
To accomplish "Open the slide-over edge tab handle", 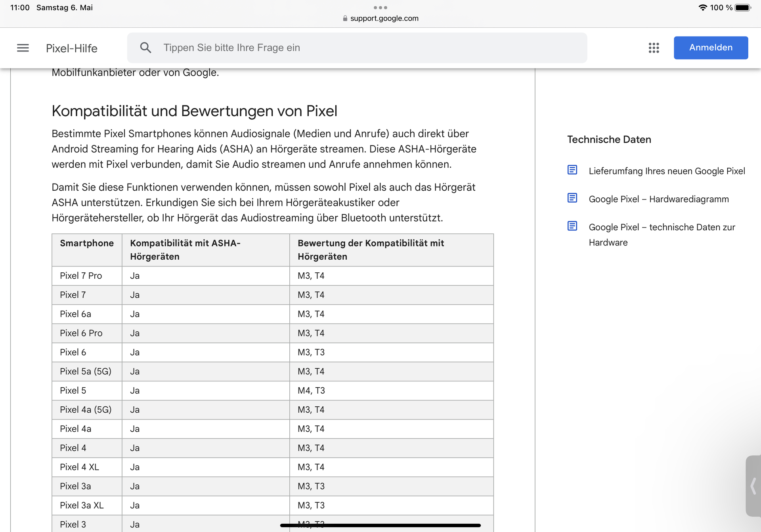I will point(753,486).
